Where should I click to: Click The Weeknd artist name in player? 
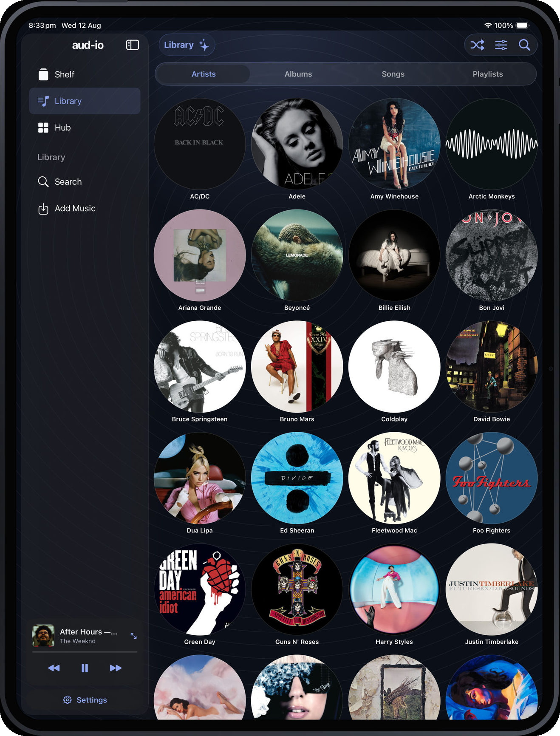click(x=78, y=641)
